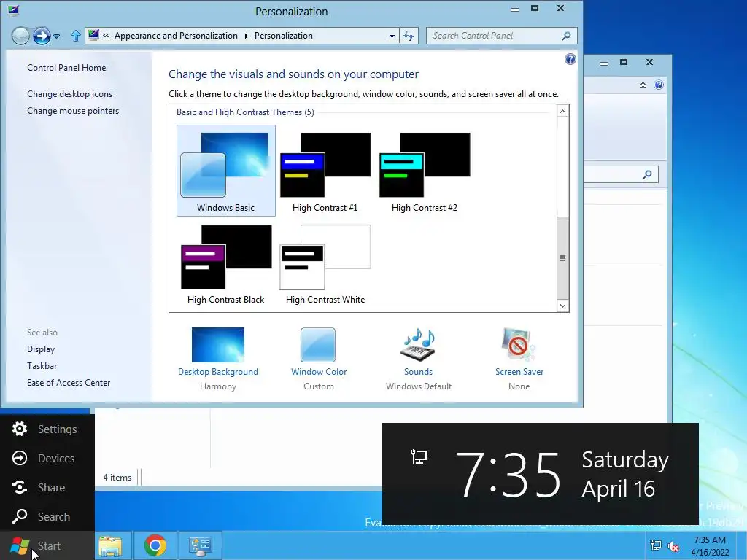Open Desktop Background settings icon
The image size is (747, 560).
pyautogui.click(x=217, y=345)
